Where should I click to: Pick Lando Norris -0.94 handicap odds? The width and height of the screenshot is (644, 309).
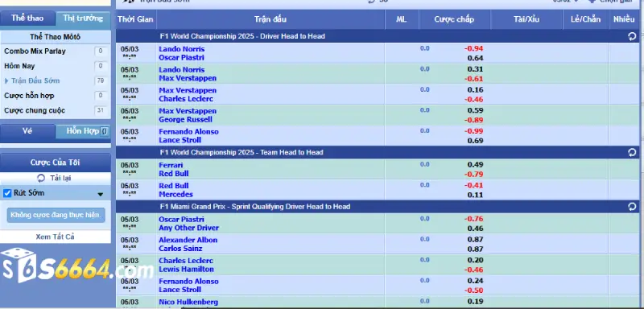click(474, 48)
